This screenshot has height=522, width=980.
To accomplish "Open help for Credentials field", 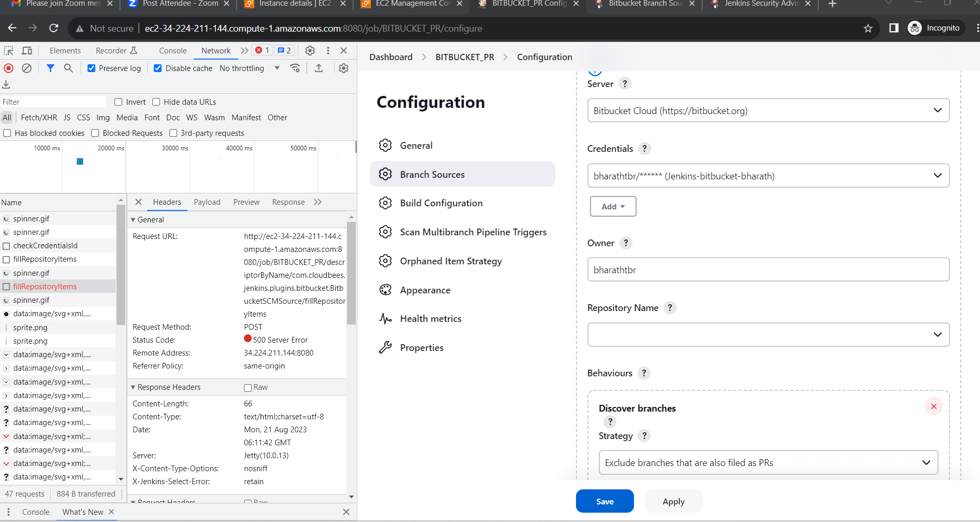I will coord(644,148).
